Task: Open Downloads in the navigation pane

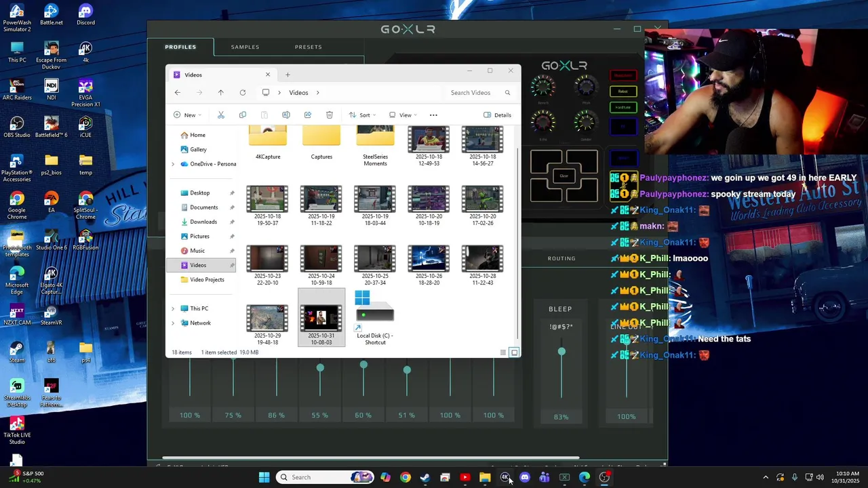Action: [202, 222]
